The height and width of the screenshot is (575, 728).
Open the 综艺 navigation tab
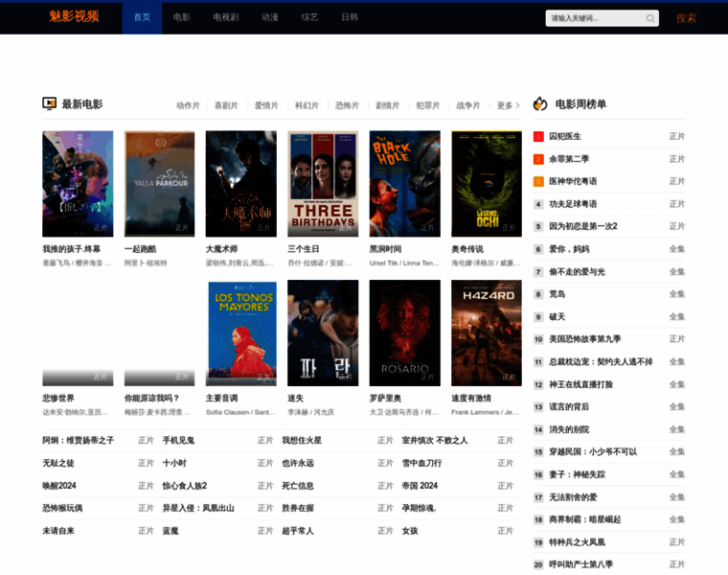309,17
